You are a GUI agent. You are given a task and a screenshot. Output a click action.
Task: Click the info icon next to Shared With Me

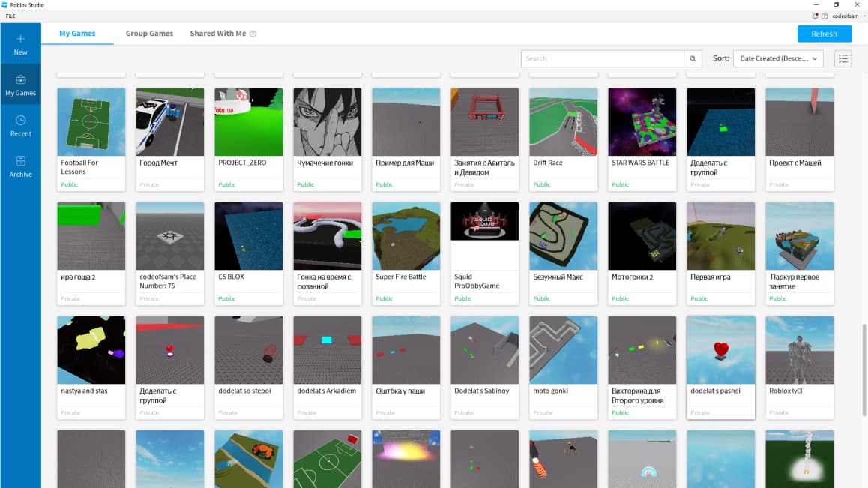click(253, 33)
